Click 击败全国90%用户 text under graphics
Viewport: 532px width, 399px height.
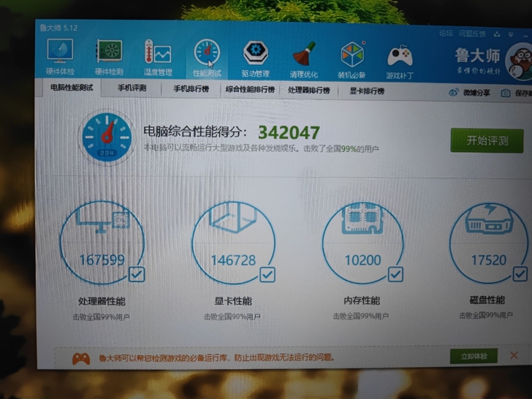[x=232, y=316]
